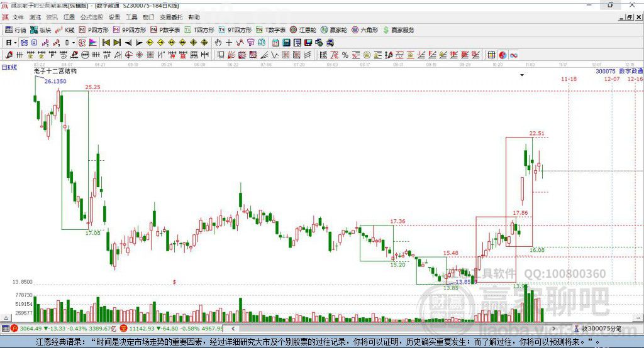Image resolution: width=644 pixels, height=348 pixels.
Task: Click the 行情 toolbar button
Action: coord(16,30)
